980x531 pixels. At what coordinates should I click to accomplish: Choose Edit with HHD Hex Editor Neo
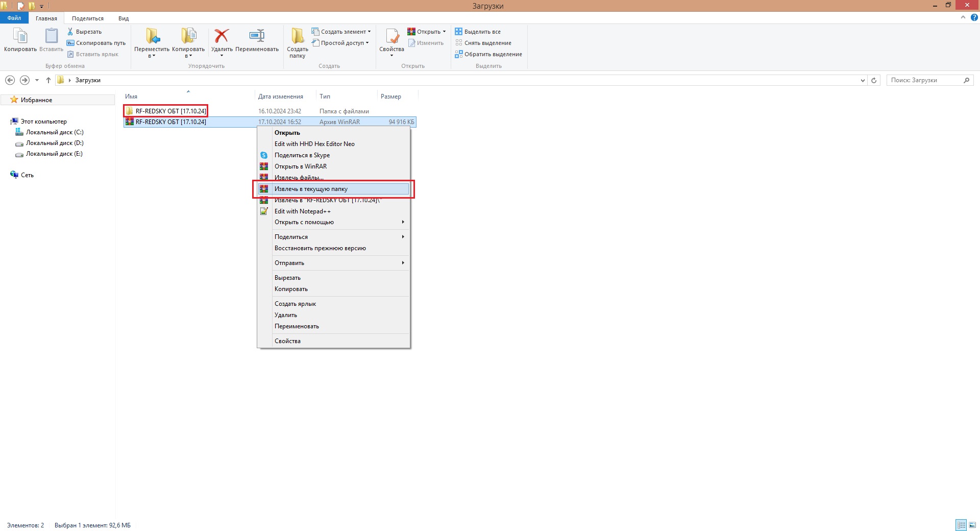click(x=333, y=144)
